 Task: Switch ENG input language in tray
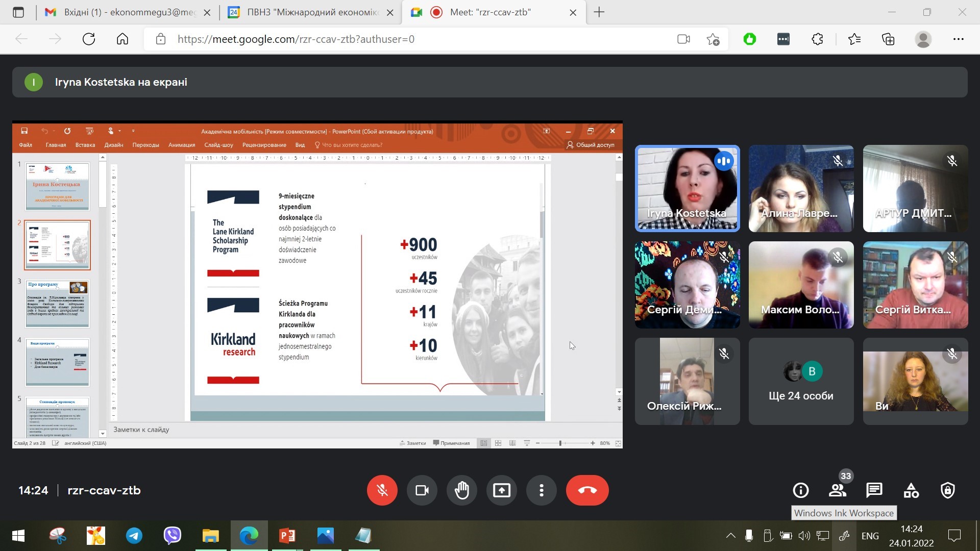[x=870, y=536]
